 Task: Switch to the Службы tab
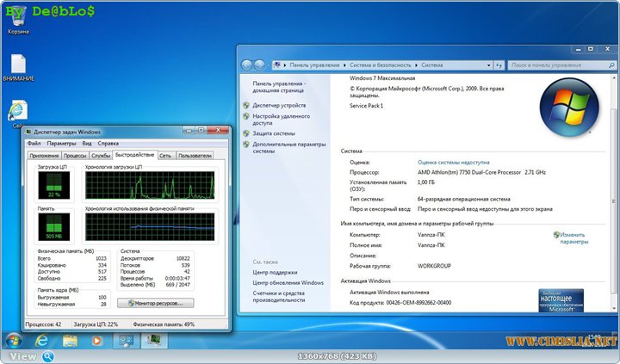point(101,156)
